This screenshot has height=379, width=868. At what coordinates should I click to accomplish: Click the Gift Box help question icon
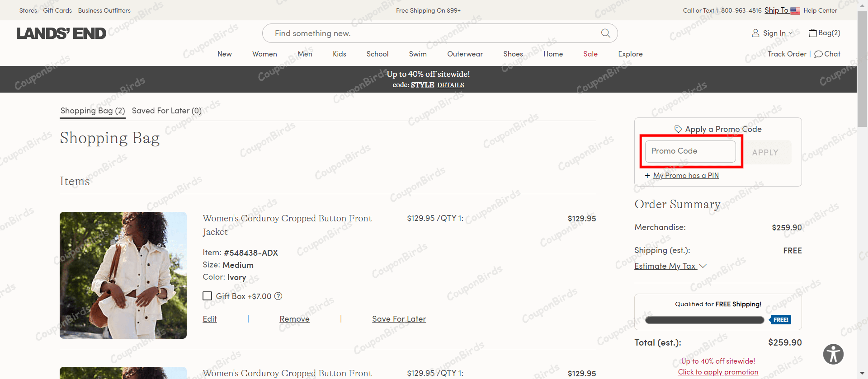coord(278,296)
